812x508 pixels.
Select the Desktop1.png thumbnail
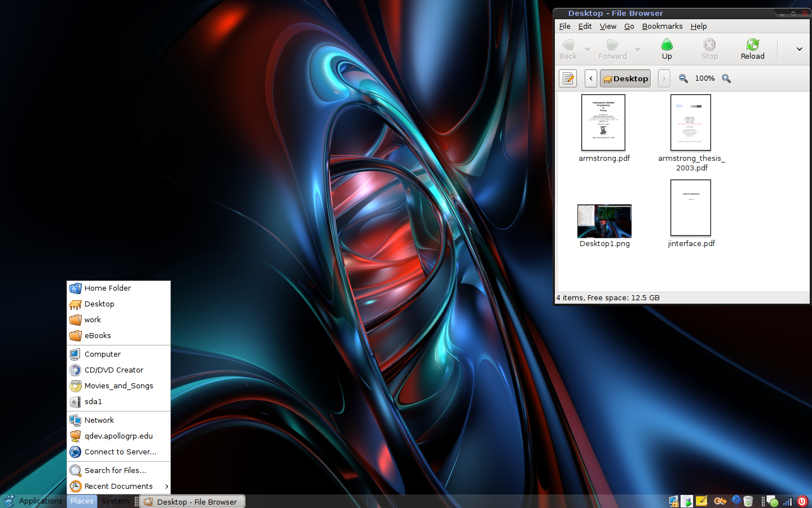click(x=604, y=221)
